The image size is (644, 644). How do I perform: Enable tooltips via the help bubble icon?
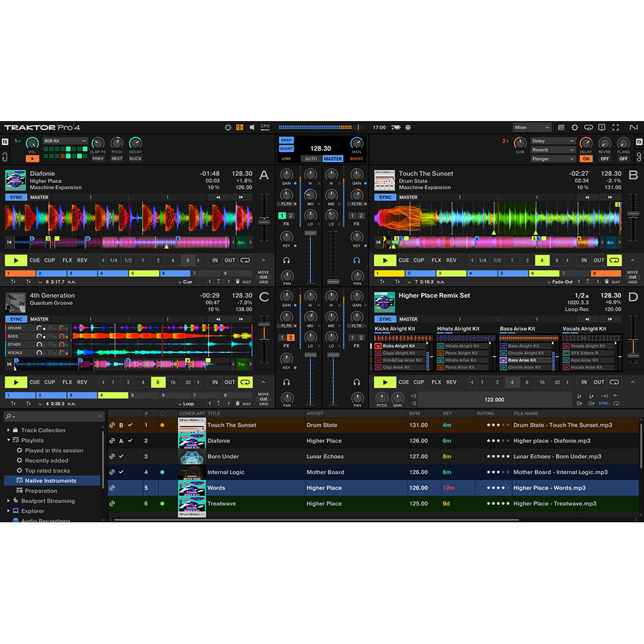click(602, 127)
